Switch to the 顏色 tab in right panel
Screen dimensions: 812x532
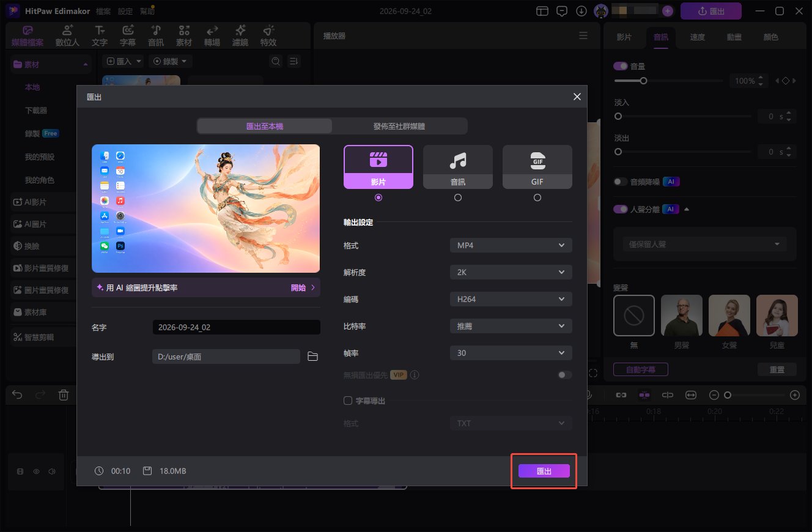coord(771,37)
